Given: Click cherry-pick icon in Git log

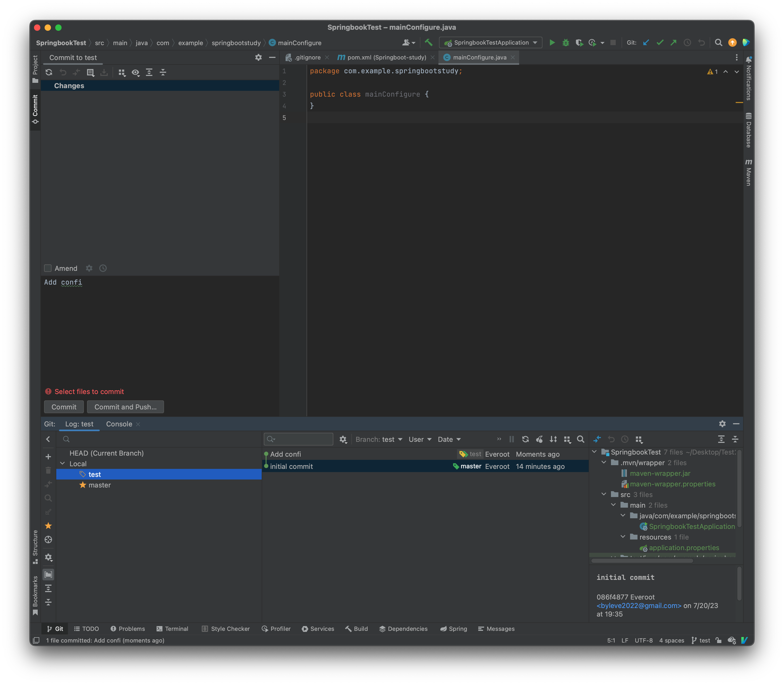Looking at the screenshot, I should pos(539,439).
